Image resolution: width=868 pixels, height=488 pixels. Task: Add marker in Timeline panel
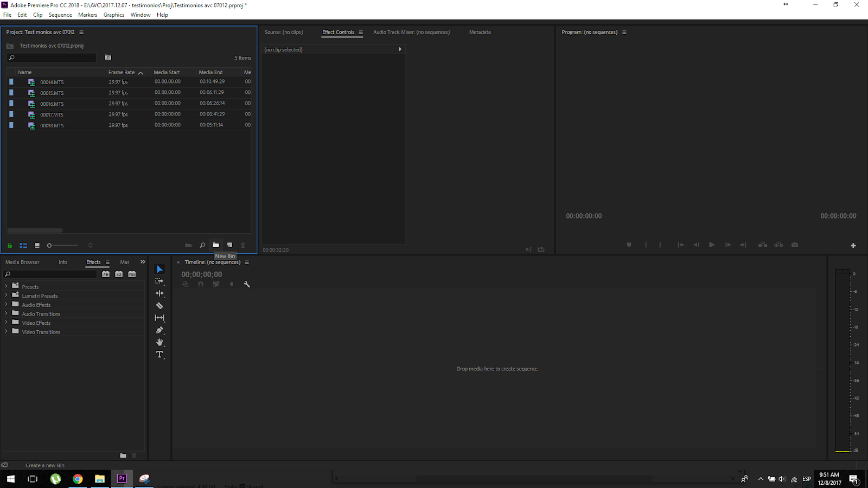pyautogui.click(x=232, y=284)
